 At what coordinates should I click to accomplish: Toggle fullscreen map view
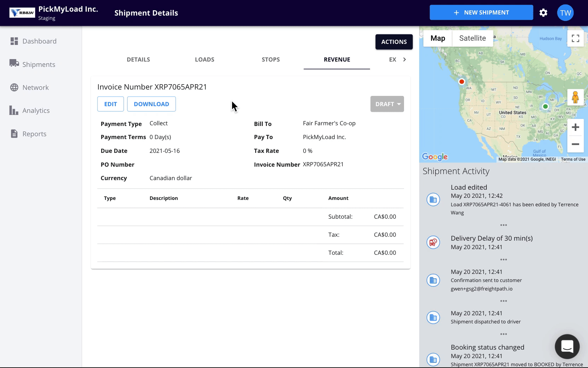(575, 38)
